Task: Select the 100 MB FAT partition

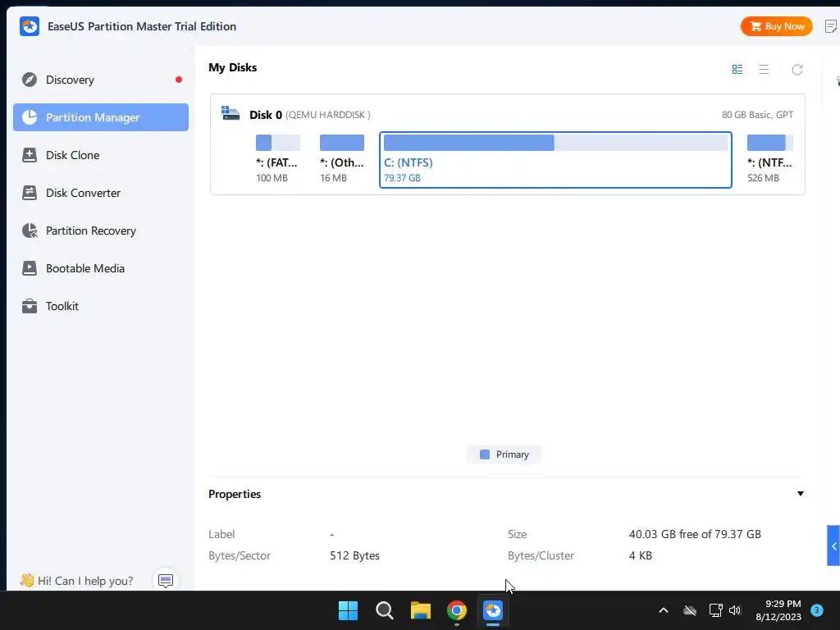Action: click(277, 159)
